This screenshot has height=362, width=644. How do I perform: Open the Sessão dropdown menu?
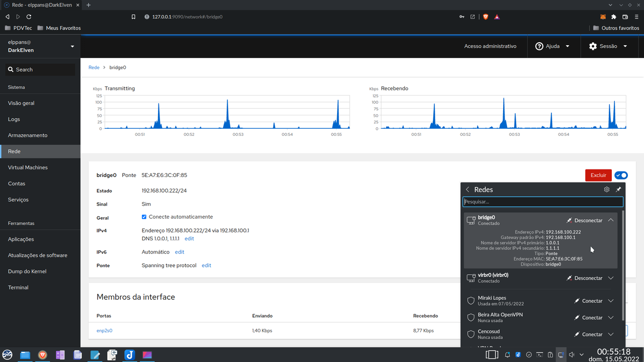point(608,46)
